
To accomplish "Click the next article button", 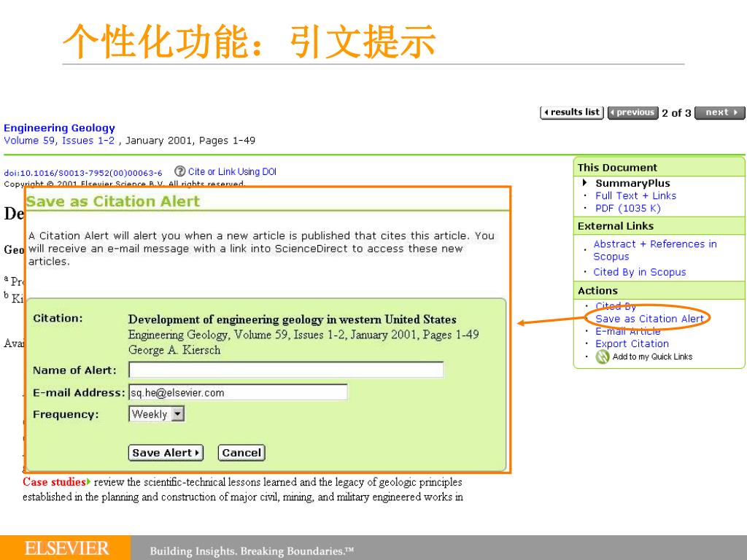I will coord(720,113).
